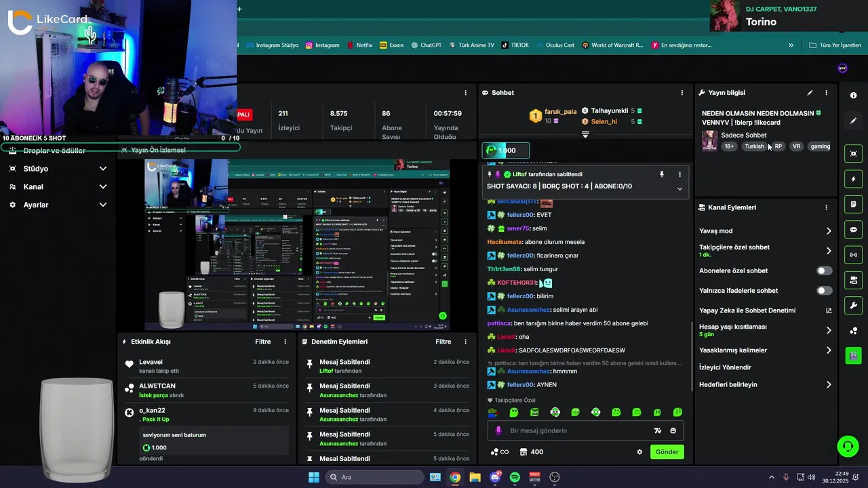Open stats panel three-dot menu

click(x=465, y=93)
